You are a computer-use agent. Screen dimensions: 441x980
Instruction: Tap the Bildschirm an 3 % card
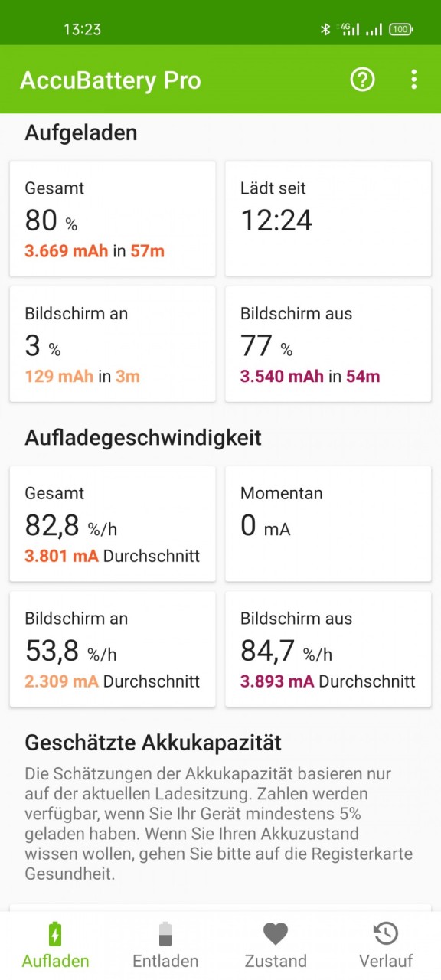click(113, 344)
